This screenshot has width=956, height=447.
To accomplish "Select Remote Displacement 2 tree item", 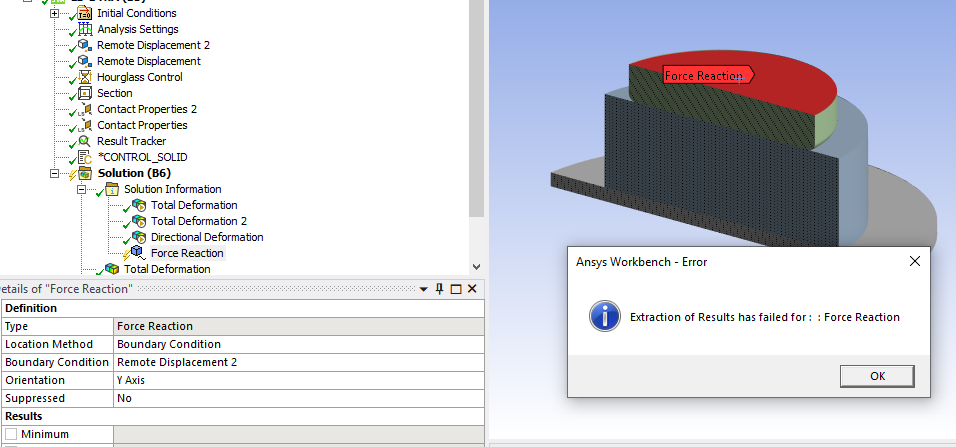I will point(154,45).
